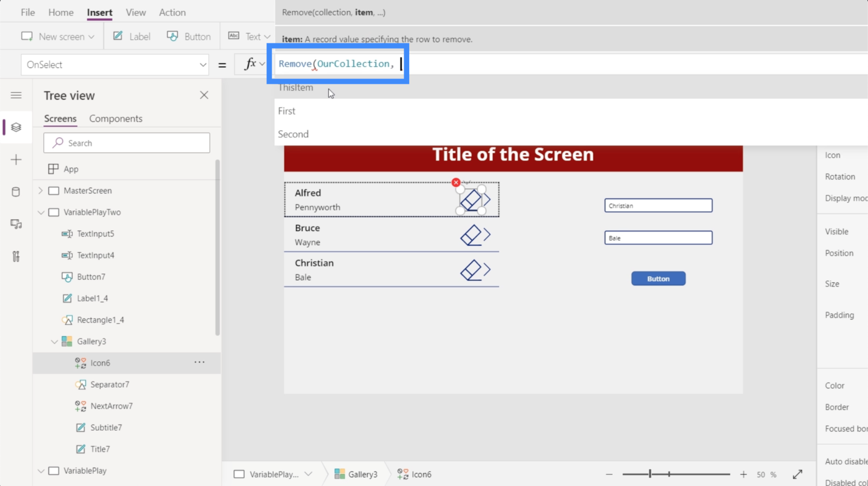The height and width of the screenshot is (486, 868).
Task: Select Separator7 in the tree
Action: pos(110,385)
